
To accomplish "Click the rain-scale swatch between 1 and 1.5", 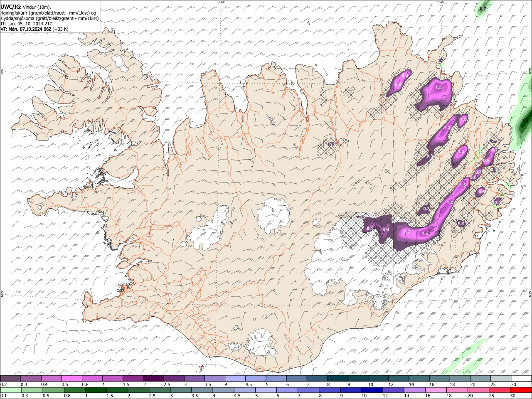I will [x=96, y=390].
